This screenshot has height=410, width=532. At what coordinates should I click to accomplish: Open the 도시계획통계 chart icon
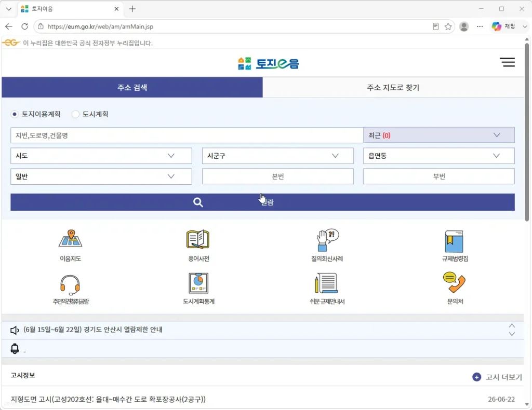point(198,283)
